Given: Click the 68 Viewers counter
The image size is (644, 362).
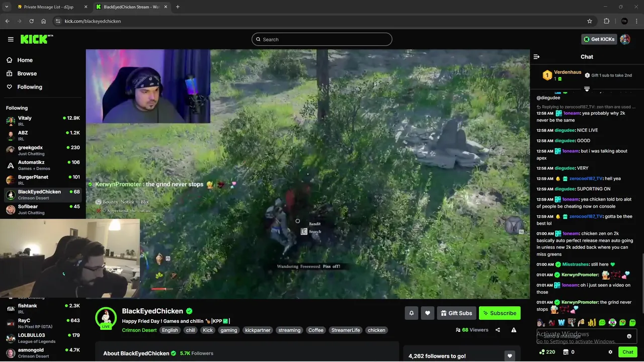Looking at the screenshot, I should coord(472,330).
